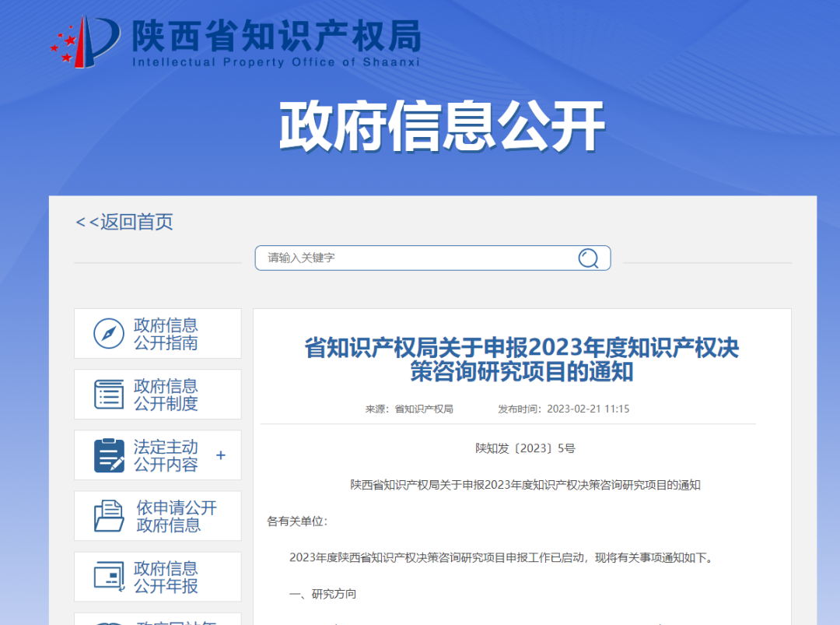Open the notice titled 省知识产权局关于申报2023年度 article

pyautogui.click(x=523, y=360)
